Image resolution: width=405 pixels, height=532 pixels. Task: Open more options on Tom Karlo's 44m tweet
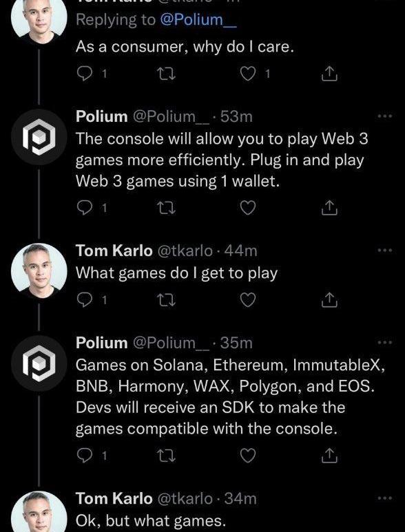[x=385, y=251]
